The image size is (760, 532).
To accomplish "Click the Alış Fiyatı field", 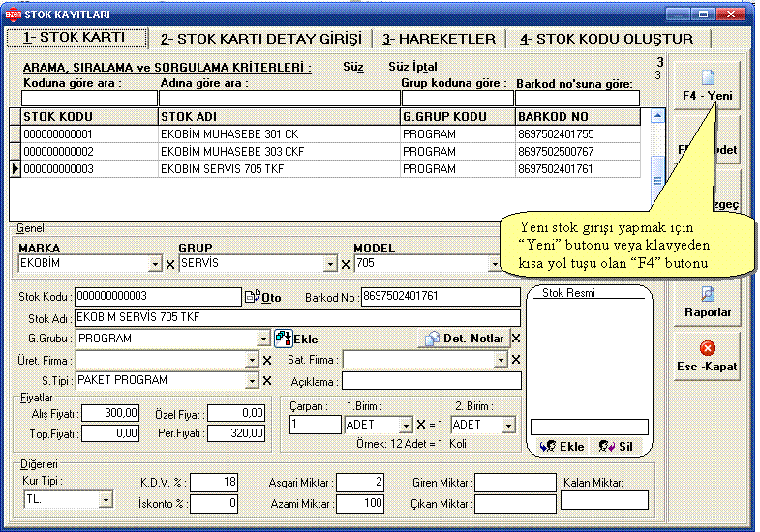I will [x=110, y=413].
